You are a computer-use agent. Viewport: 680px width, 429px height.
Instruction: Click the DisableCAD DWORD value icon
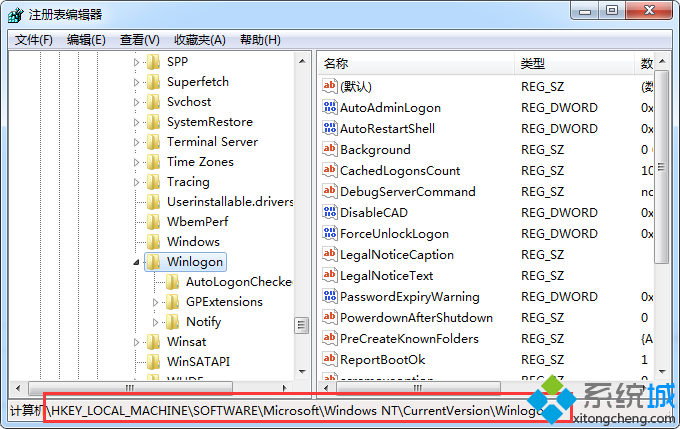(330, 212)
